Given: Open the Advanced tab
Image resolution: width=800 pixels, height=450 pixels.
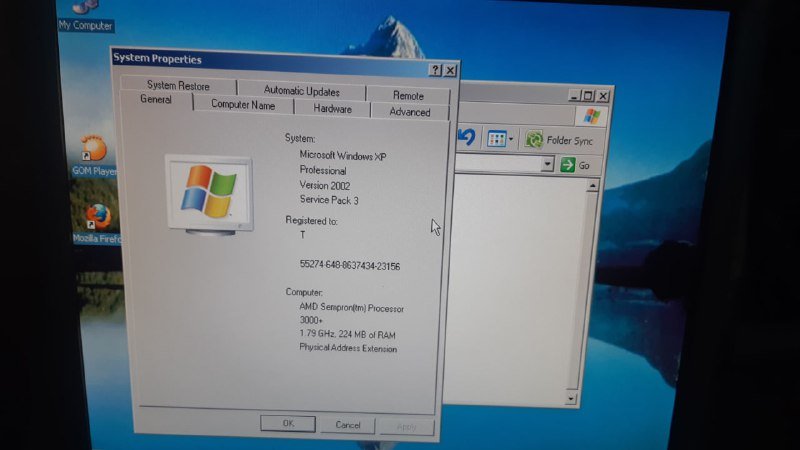Looking at the screenshot, I should (x=410, y=112).
